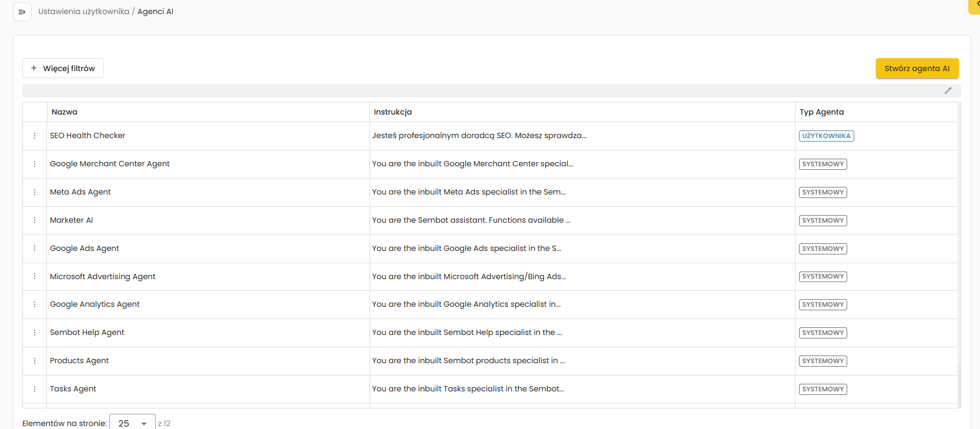The image size is (980, 429).
Task: Click the Typ Agenta column header
Action: click(821, 112)
